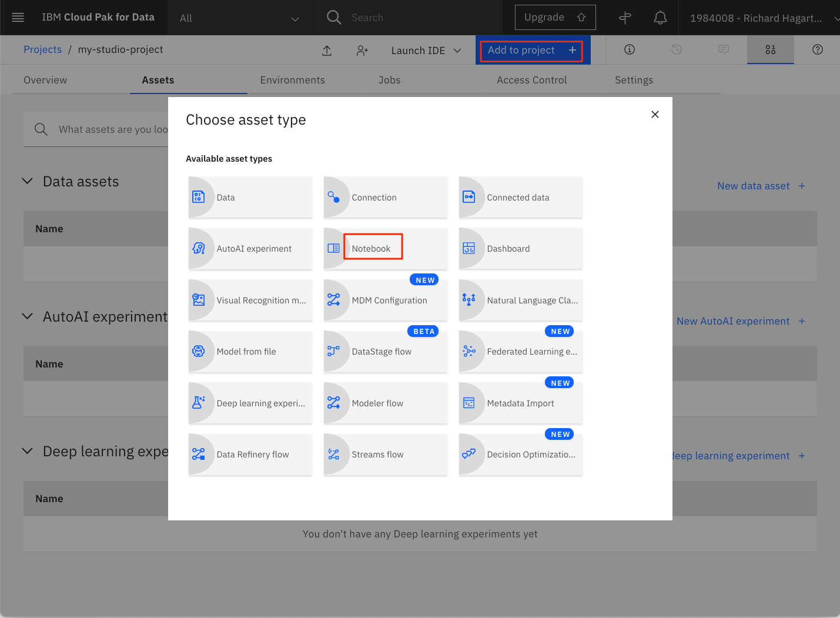
Task: Select the Natural Language Classifier icon
Action: 469,300
